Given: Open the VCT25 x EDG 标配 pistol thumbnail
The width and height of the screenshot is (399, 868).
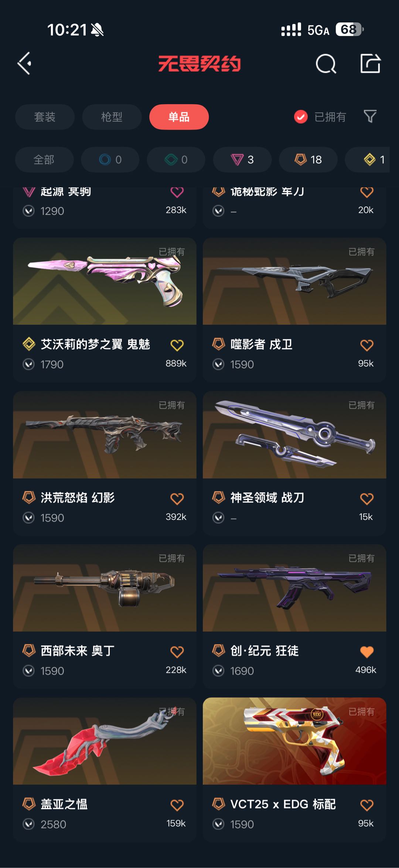Looking at the screenshot, I should (294, 741).
